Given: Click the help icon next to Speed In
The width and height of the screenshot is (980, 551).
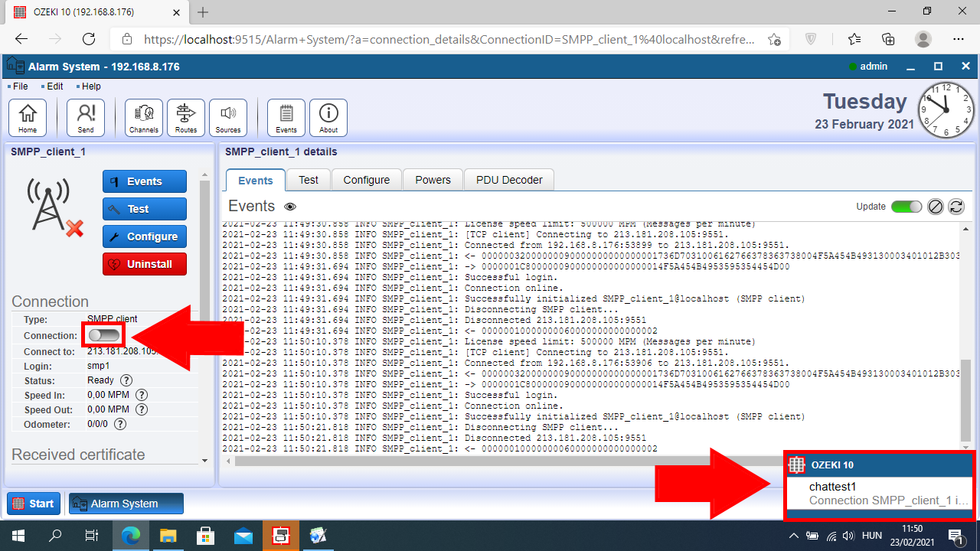Looking at the screenshot, I should (x=141, y=395).
